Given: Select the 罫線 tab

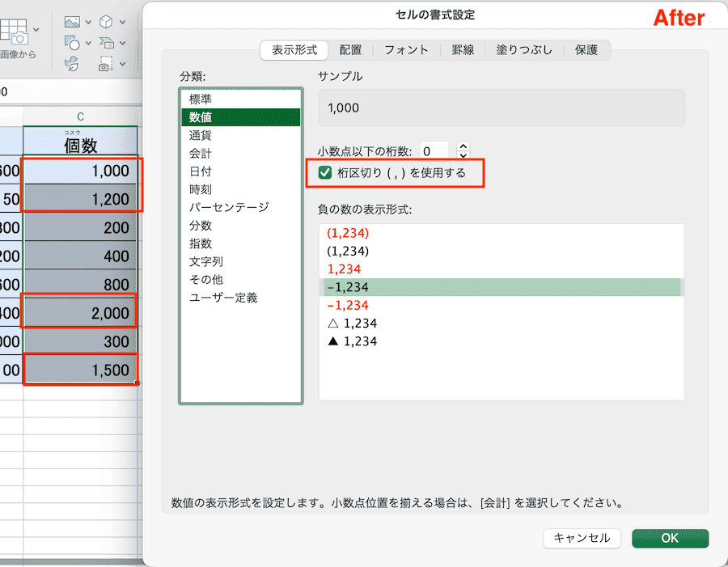Looking at the screenshot, I should (467, 50).
